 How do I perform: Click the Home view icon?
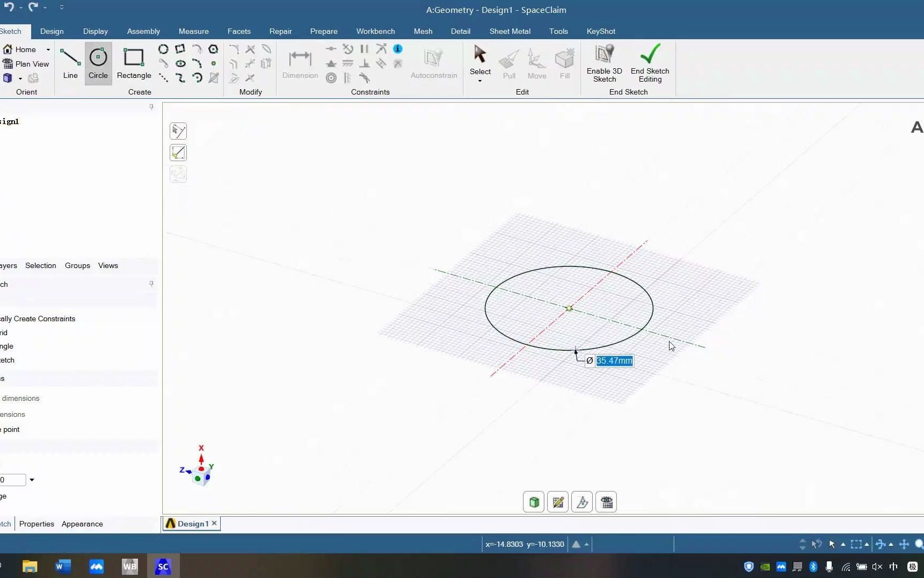click(x=8, y=49)
